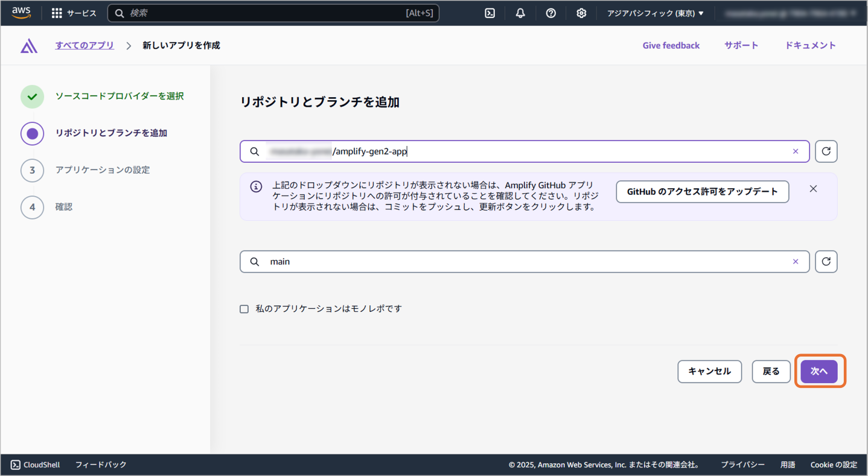The height and width of the screenshot is (476, 868).
Task: Open the help question mark menu
Action: [x=550, y=13]
